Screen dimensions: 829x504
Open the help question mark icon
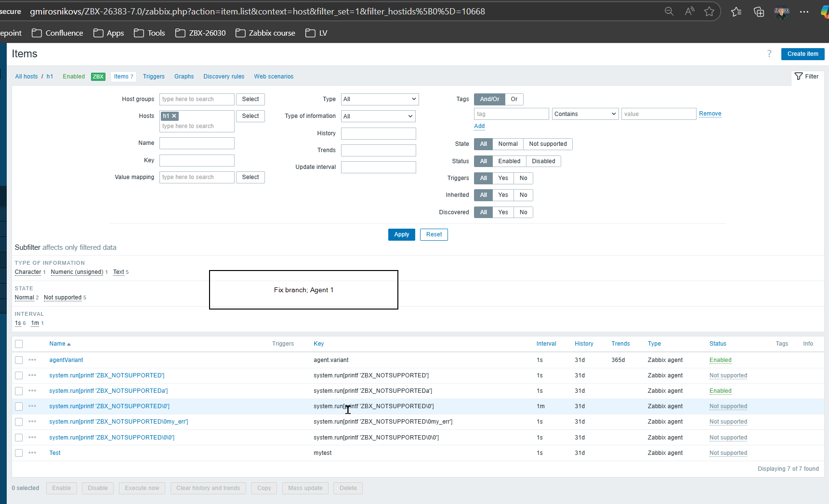(x=769, y=54)
